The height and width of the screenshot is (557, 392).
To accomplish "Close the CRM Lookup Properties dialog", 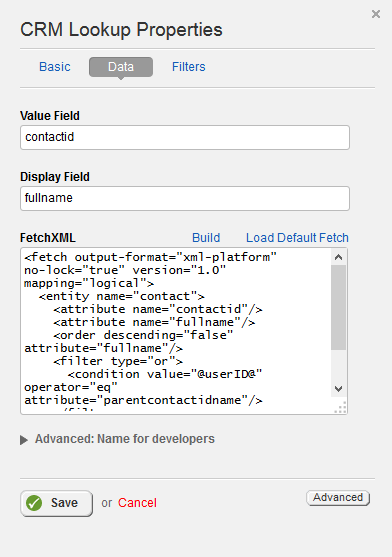I will coord(376,14).
